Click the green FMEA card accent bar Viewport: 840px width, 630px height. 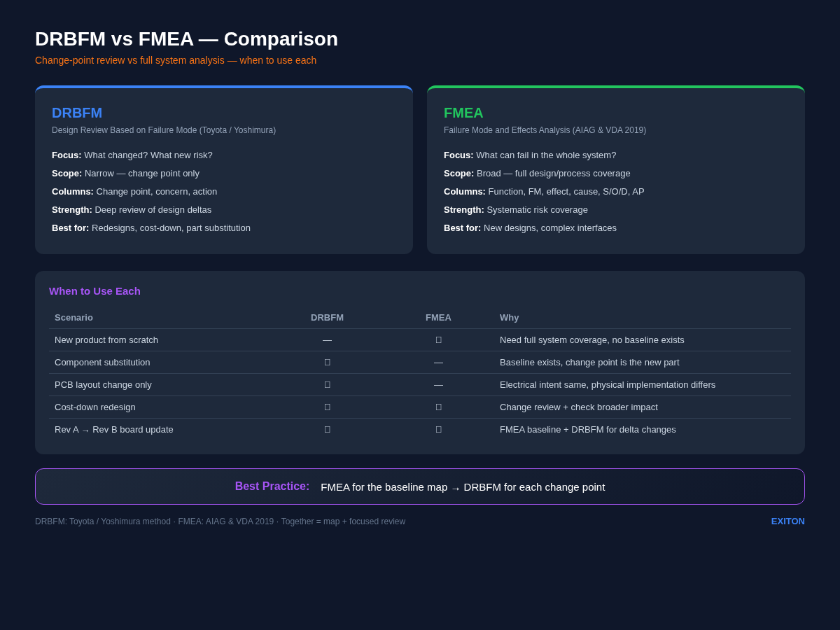616,87
